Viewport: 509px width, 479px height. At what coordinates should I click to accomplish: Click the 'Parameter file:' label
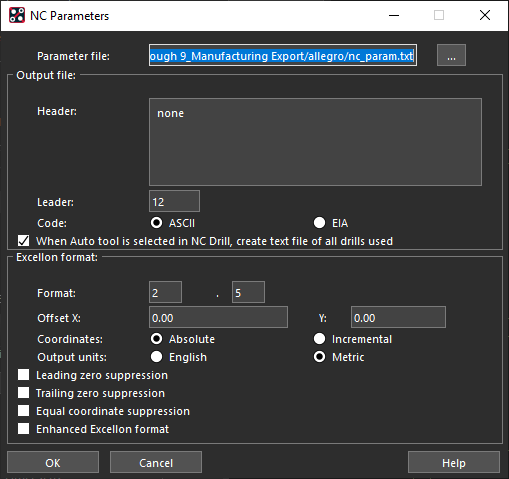73,56
